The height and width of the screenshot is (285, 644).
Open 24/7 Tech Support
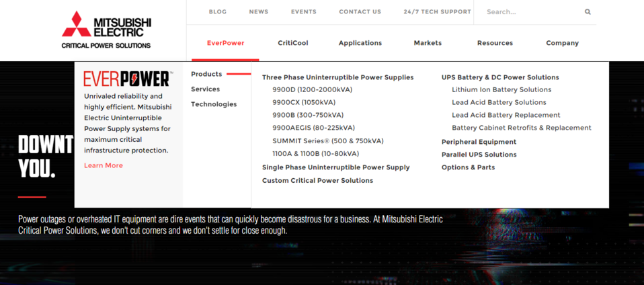[x=438, y=12]
